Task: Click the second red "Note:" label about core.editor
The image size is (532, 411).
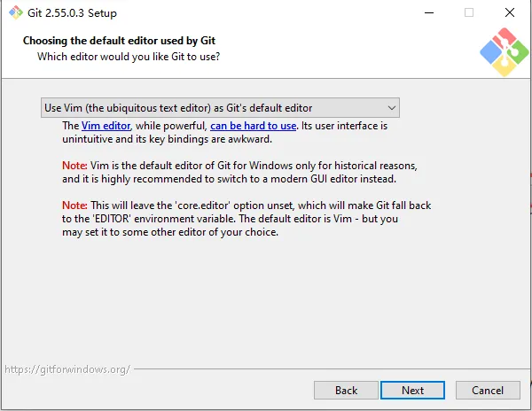Action: pyautogui.click(x=74, y=205)
